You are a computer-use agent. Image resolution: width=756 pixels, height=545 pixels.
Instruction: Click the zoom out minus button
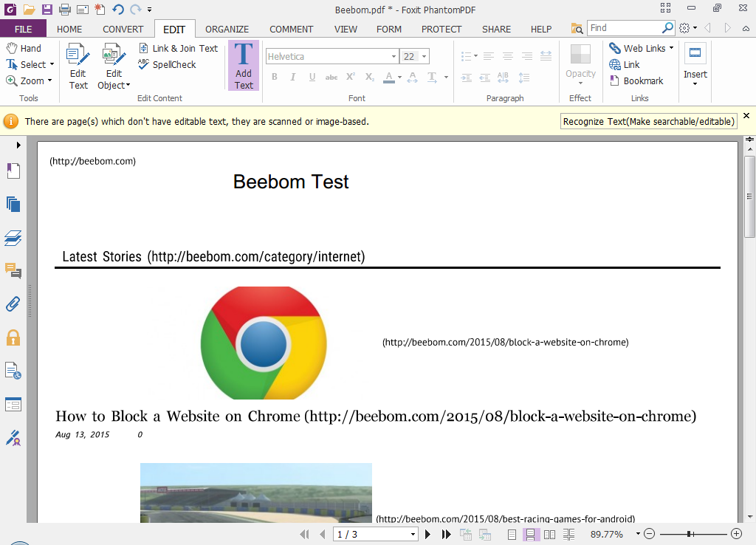pos(650,533)
